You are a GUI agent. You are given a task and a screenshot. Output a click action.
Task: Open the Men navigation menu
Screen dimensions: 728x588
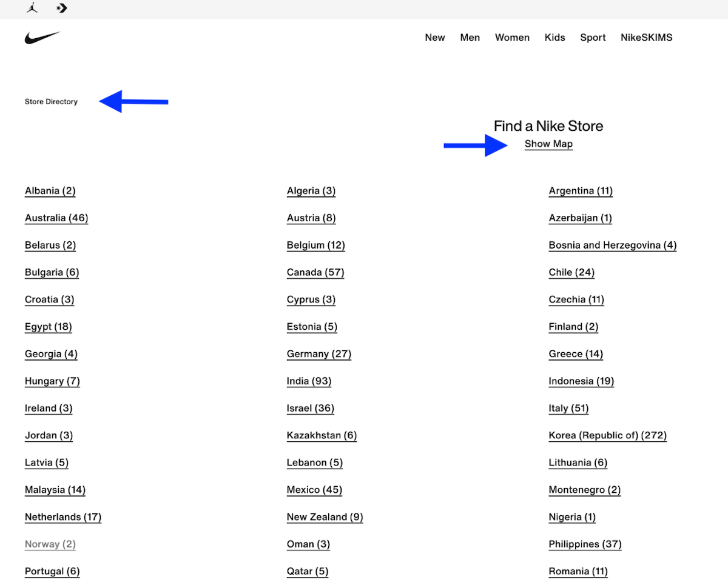(x=470, y=37)
